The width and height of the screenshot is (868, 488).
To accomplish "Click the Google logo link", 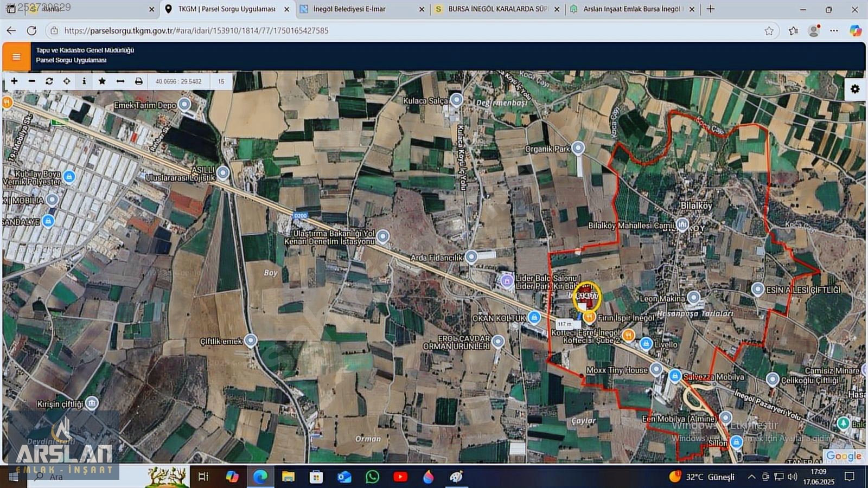I will point(844,456).
